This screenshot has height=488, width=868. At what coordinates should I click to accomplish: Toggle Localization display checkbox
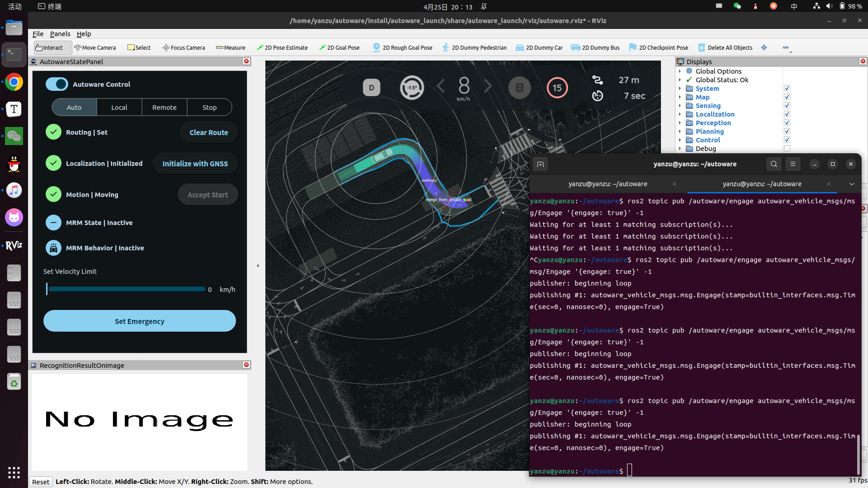(x=787, y=114)
